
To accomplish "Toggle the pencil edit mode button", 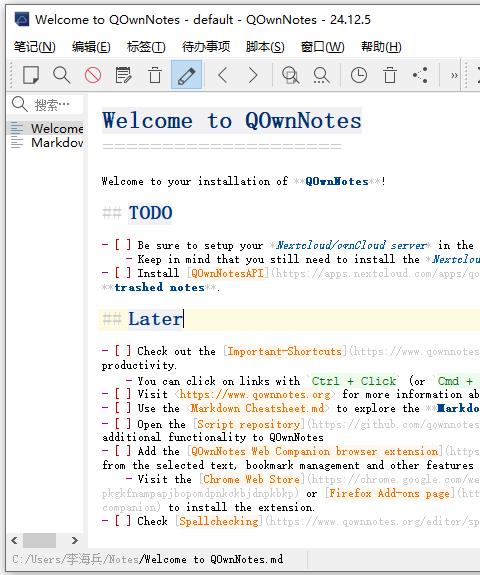I will pos(186,75).
